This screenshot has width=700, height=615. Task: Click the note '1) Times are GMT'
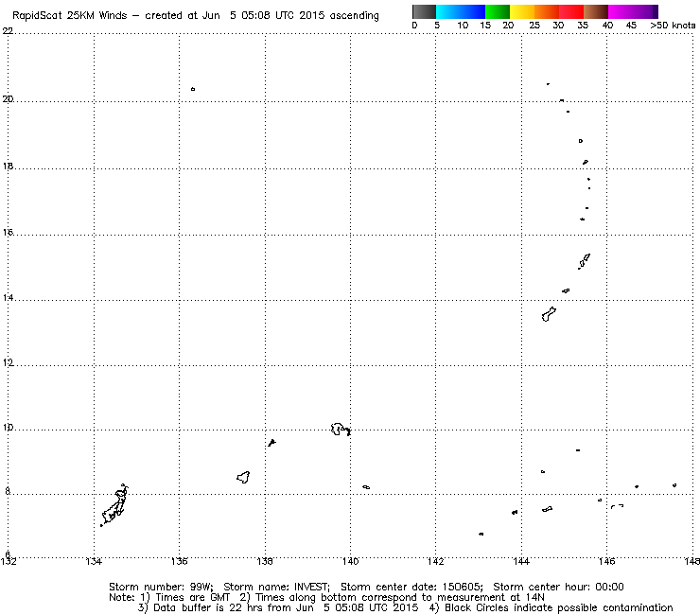pos(185,598)
